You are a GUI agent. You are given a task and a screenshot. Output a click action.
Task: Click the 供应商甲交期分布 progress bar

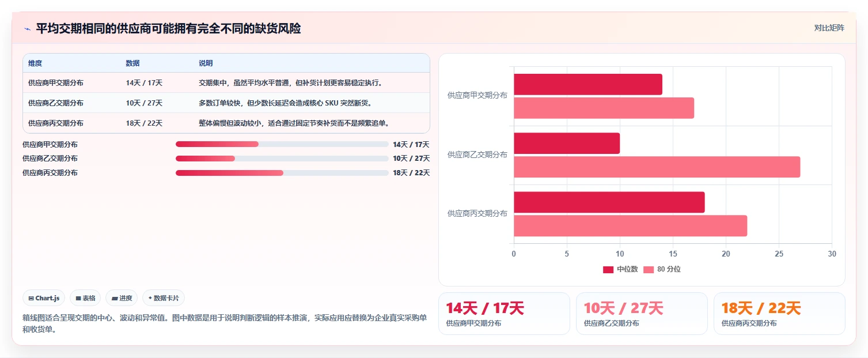pyautogui.click(x=282, y=144)
